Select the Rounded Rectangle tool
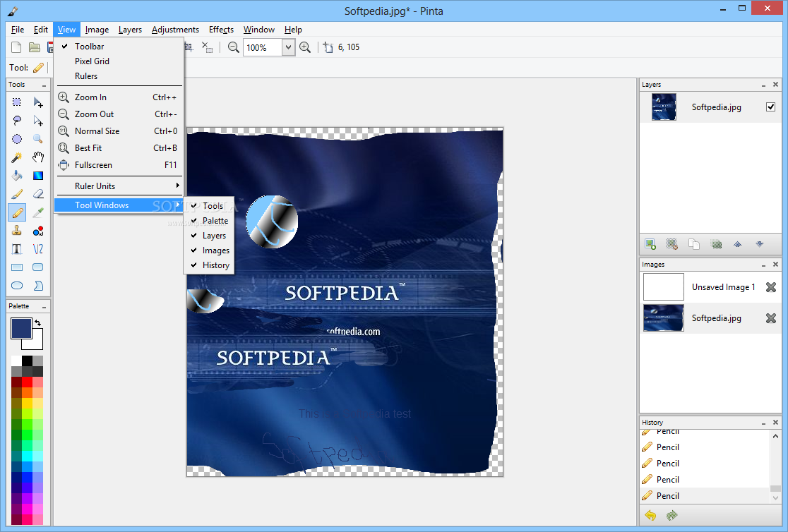788x532 pixels. [37, 267]
